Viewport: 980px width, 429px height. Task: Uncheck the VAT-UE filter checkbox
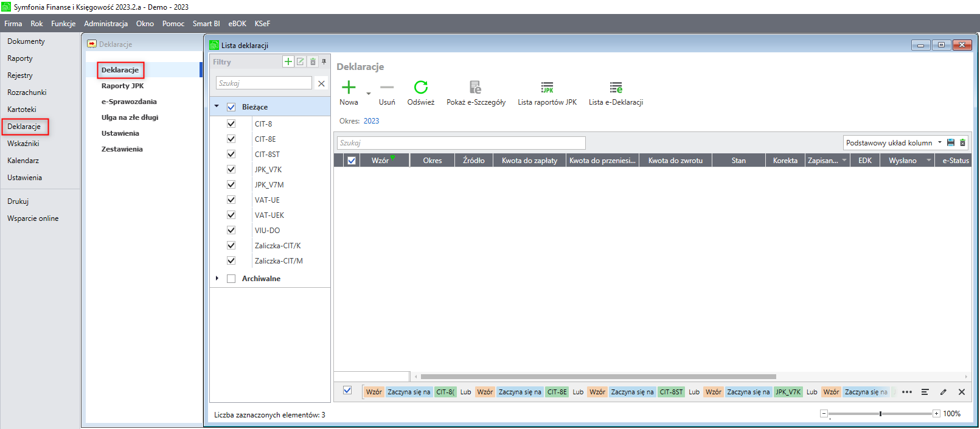coord(231,200)
